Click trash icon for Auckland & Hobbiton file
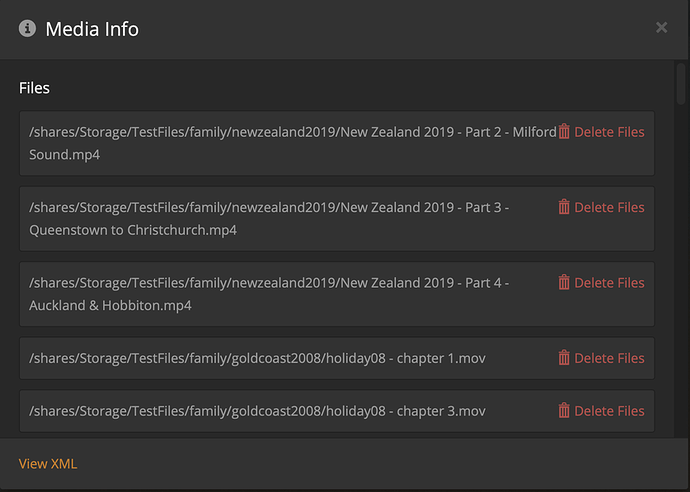690x492 pixels. (564, 283)
